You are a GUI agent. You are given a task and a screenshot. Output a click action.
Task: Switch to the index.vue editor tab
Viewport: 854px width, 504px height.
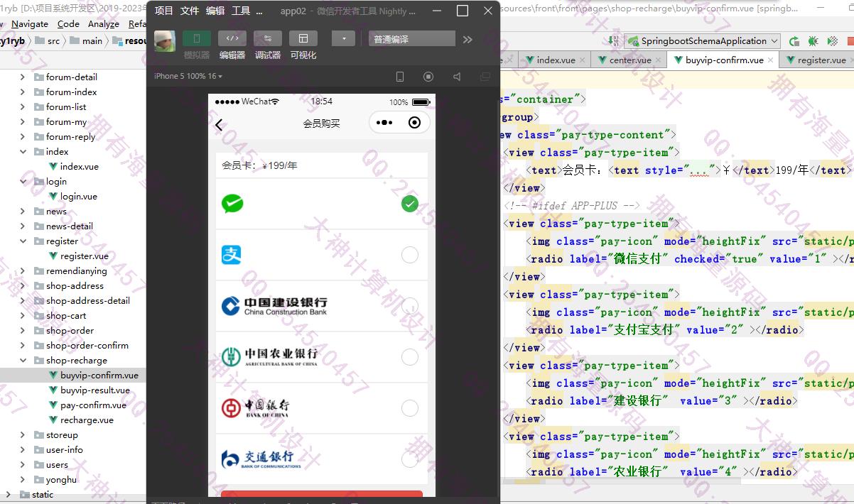tap(556, 60)
